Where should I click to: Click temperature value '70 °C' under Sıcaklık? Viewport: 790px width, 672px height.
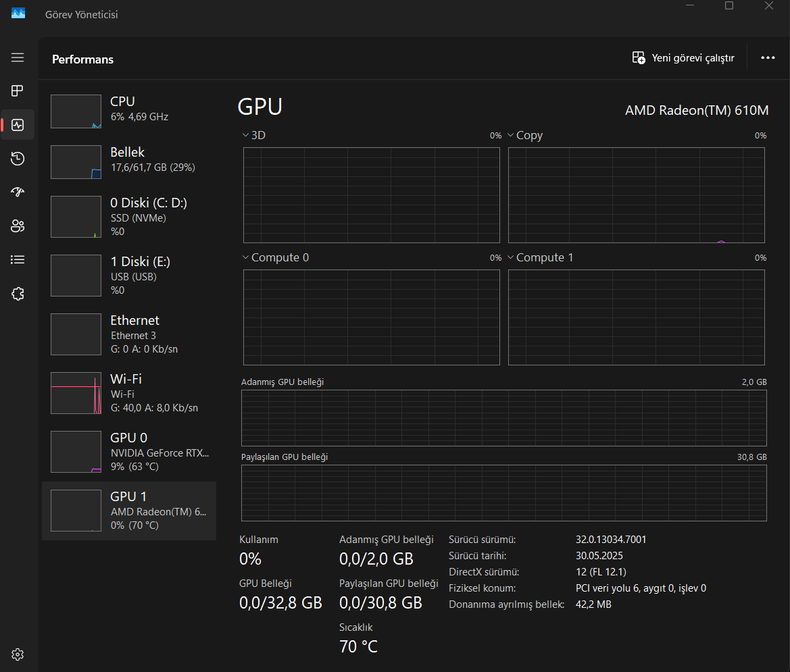[358, 646]
